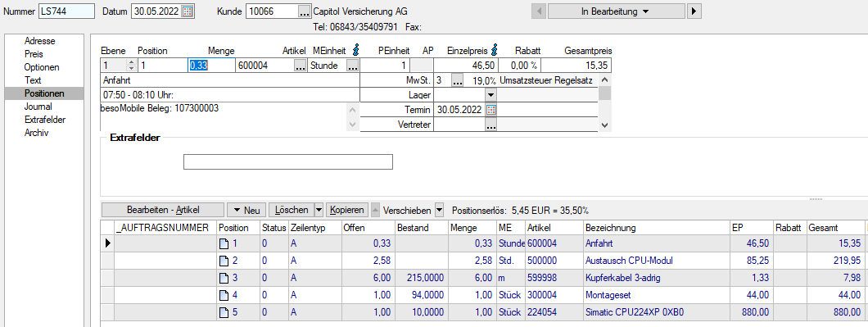Click the Kopieren button
This screenshot has height=327, width=868.
tap(346, 210)
